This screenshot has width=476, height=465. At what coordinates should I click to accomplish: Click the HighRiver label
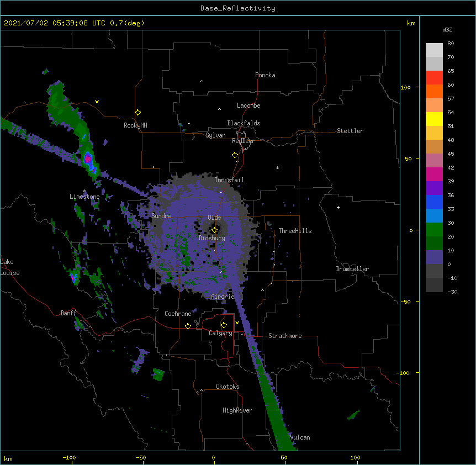coord(237,410)
